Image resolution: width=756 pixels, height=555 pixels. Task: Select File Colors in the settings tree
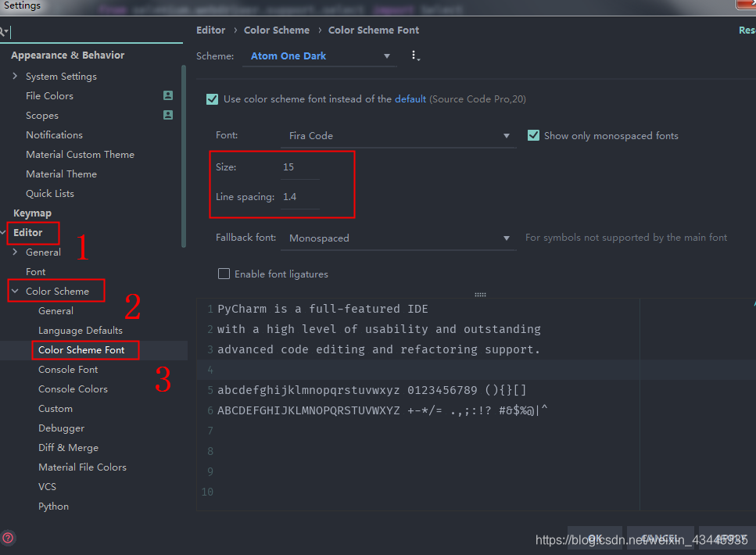[x=50, y=96]
